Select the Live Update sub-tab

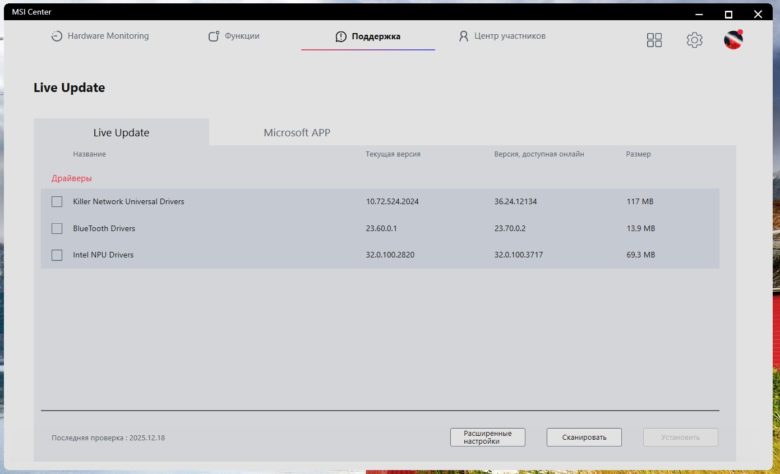121,132
